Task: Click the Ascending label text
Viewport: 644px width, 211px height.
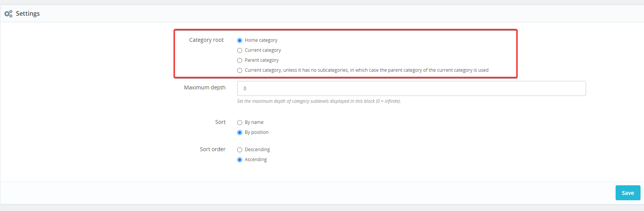Action: pos(256,160)
